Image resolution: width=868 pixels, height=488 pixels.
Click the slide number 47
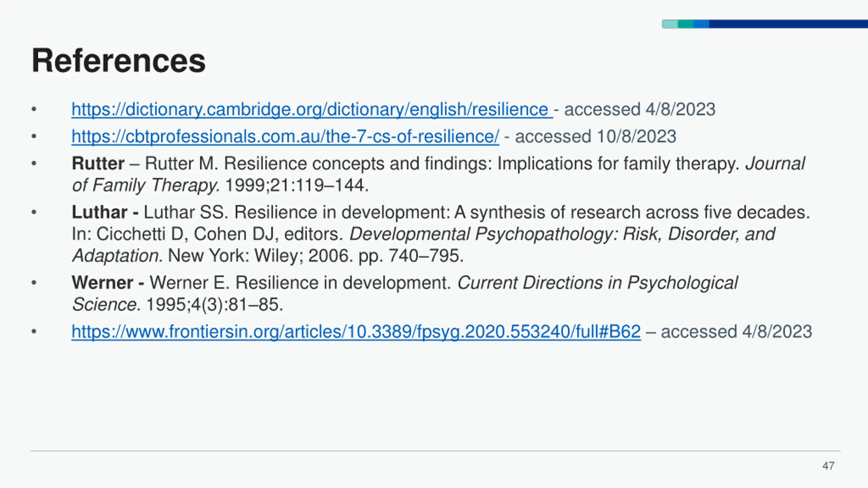point(828,466)
